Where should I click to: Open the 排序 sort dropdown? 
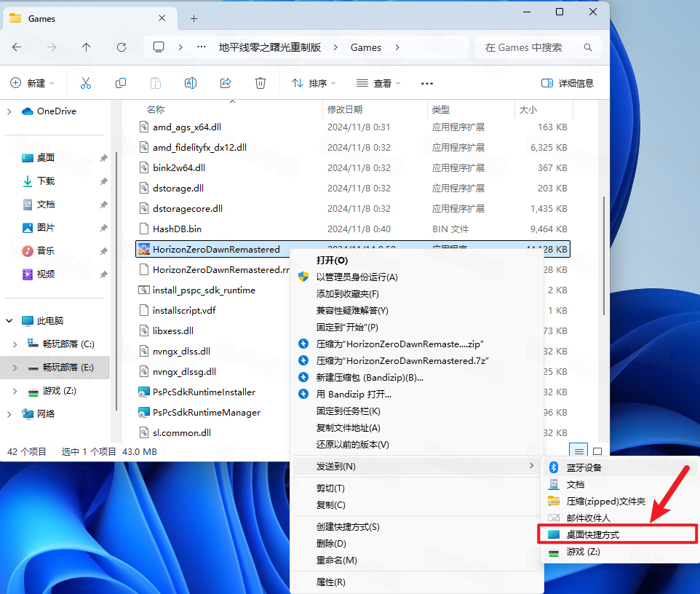(314, 83)
